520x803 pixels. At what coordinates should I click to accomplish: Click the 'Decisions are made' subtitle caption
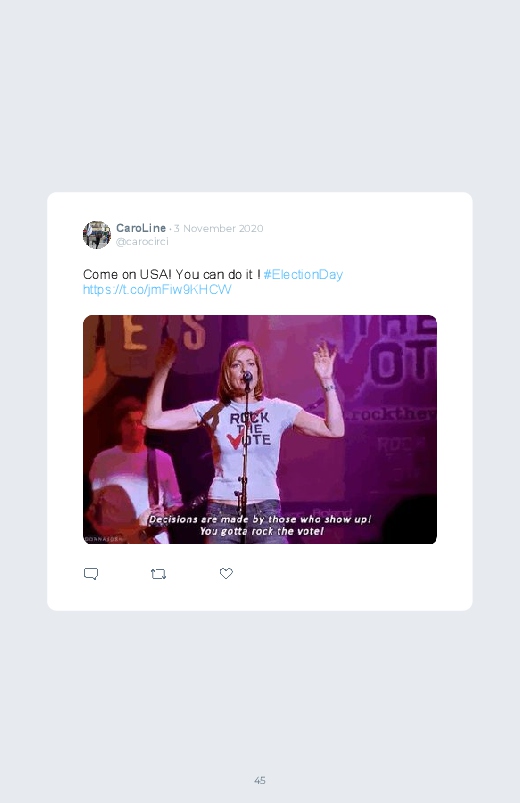[260, 525]
